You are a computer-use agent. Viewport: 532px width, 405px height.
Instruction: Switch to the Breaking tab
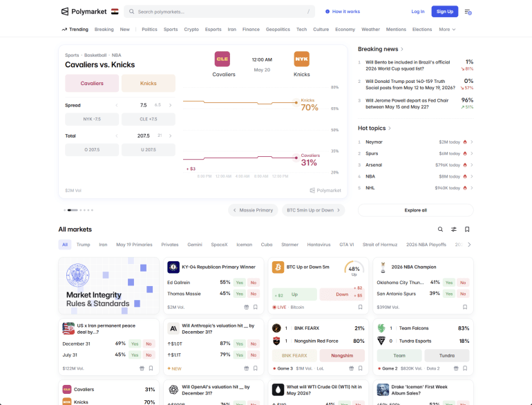104,30
